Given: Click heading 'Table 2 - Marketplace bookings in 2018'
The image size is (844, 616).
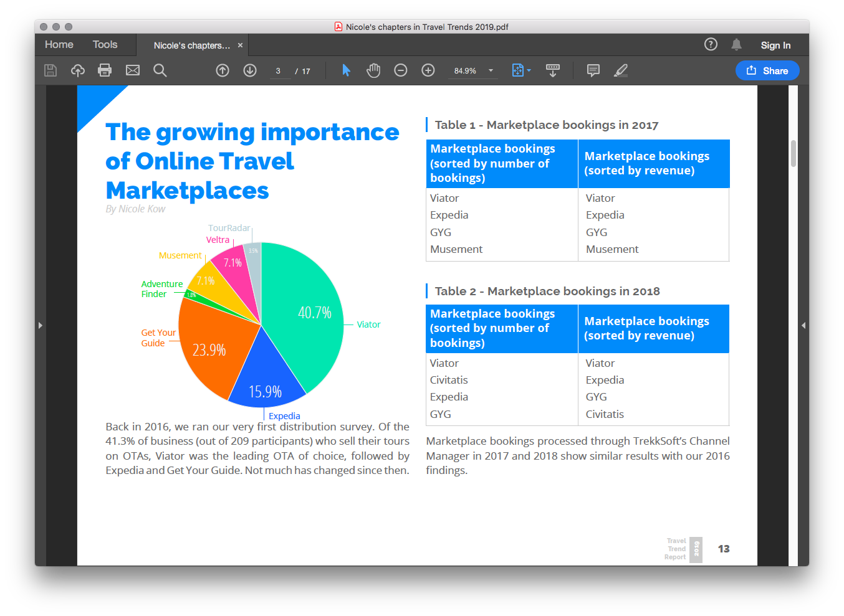Looking at the screenshot, I should pyautogui.click(x=547, y=291).
